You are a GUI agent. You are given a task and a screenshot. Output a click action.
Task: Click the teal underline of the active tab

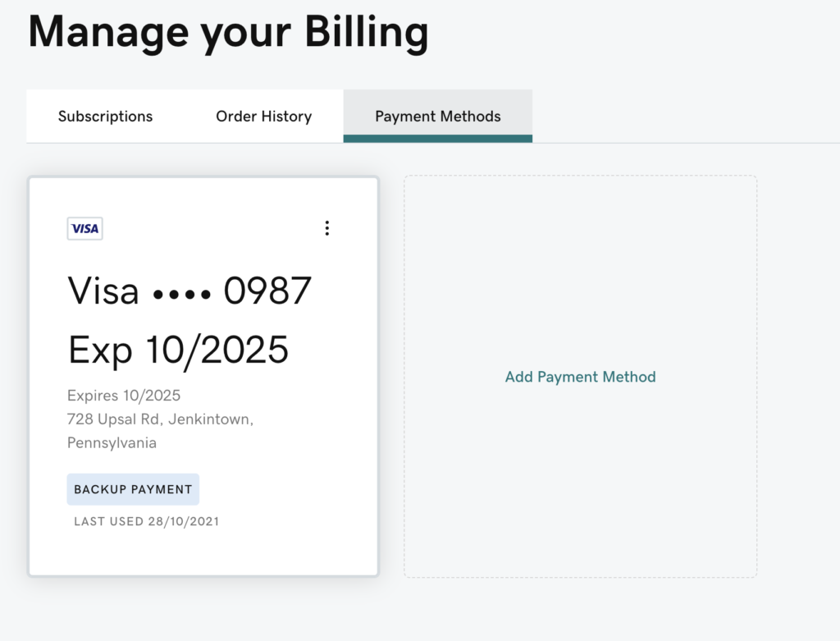(437, 139)
